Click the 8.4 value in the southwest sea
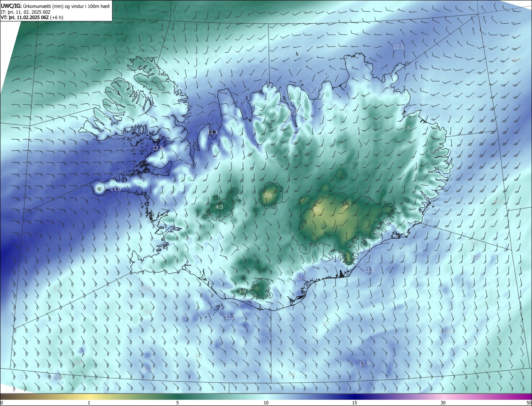Viewport: 532px width, 406px height. [x=78, y=362]
